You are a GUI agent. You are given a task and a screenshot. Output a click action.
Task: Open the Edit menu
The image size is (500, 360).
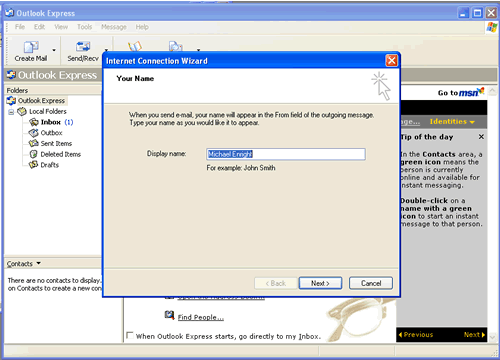tap(39, 27)
